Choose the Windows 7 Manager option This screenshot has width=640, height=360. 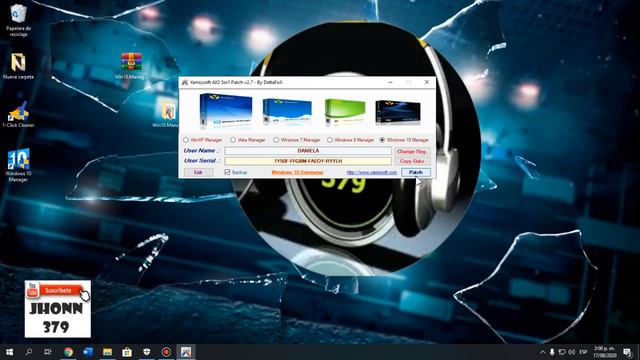point(276,140)
